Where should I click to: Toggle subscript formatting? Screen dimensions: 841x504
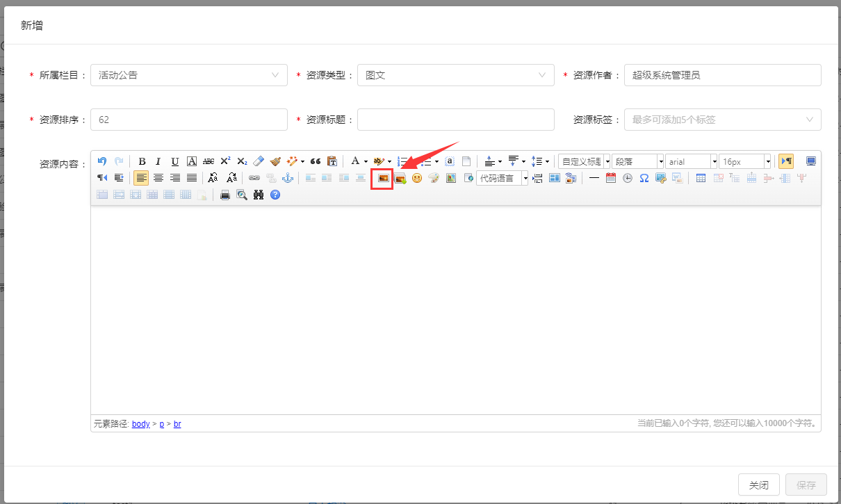[242, 161]
